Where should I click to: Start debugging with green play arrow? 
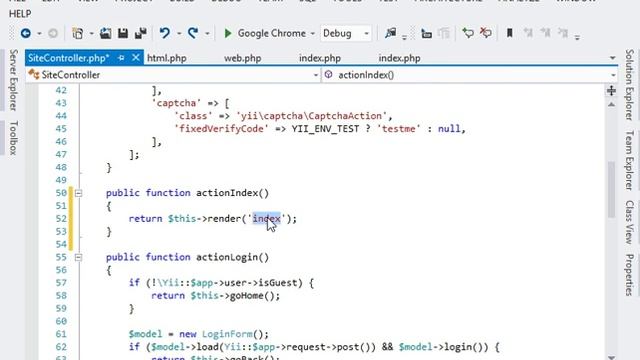[228, 33]
